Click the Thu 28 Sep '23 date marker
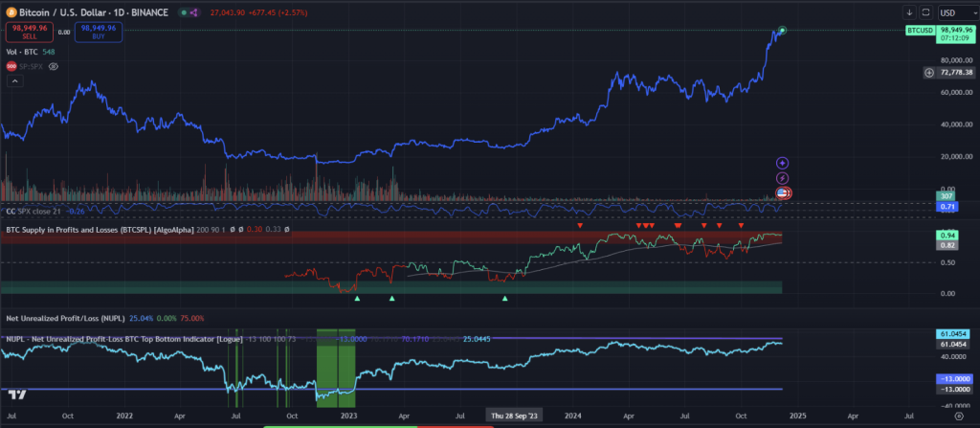980x428 pixels. [517, 417]
